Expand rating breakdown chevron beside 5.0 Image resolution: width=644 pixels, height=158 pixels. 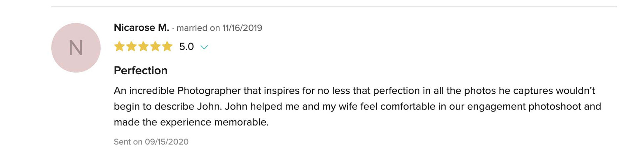click(x=204, y=47)
